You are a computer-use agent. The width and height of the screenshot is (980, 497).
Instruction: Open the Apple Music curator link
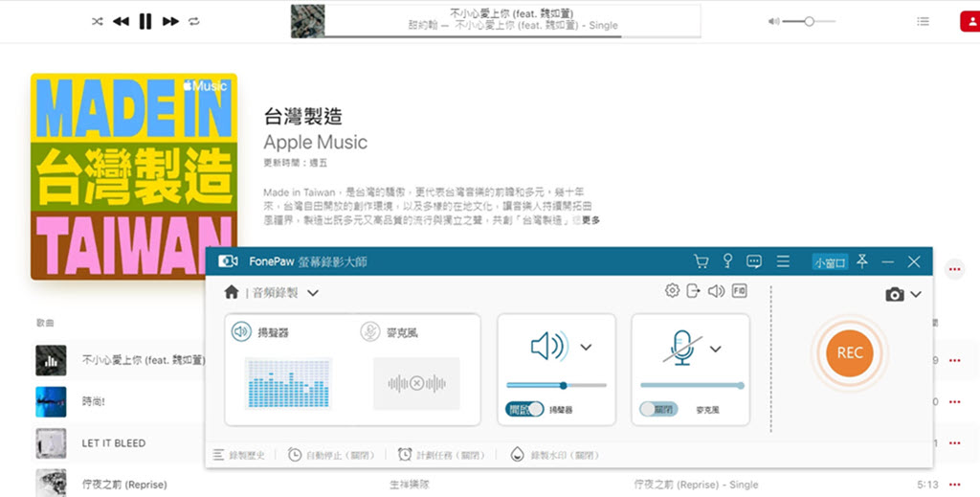pos(315,142)
